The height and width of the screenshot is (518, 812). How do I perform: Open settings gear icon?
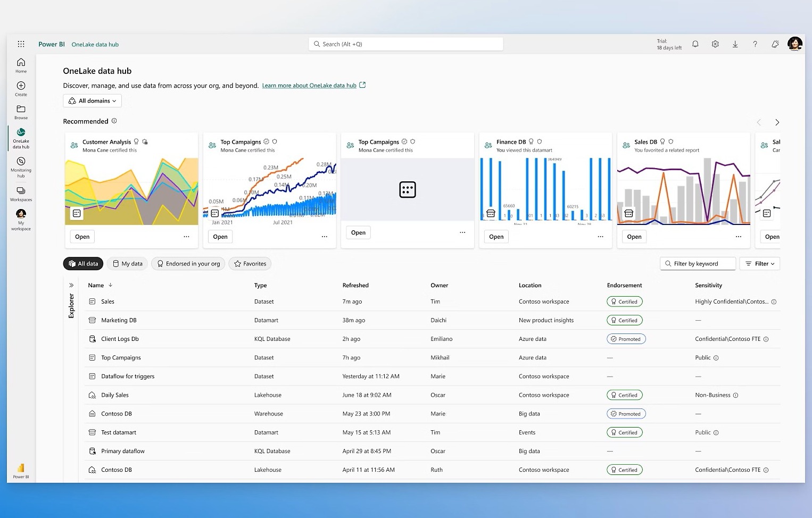coord(715,44)
